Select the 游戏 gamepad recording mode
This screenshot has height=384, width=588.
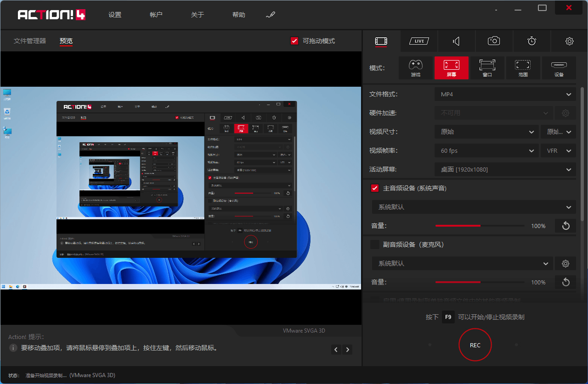click(x=415, y=68)
